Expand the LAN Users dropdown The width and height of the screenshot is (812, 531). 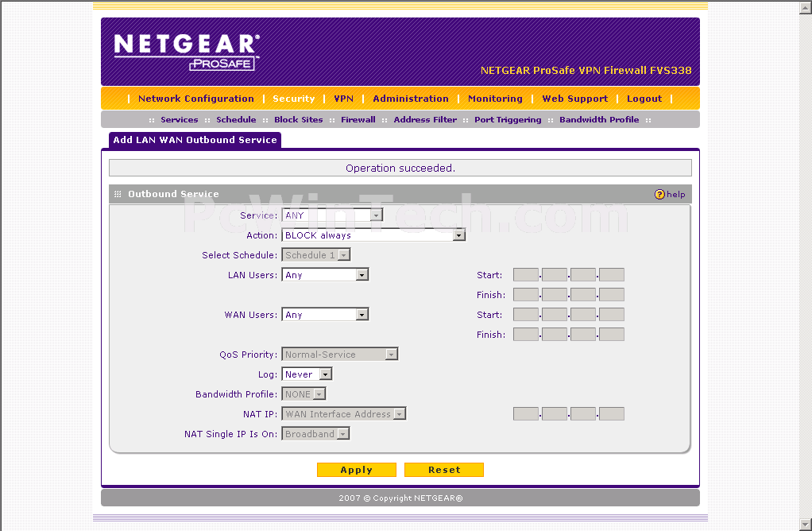point(325,275)
